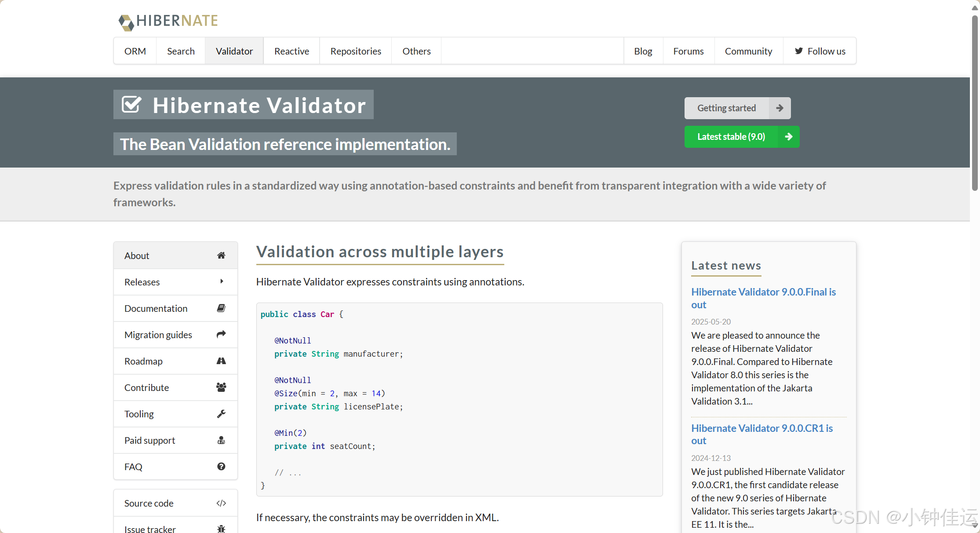
Task: Expand the Releases submenu arrow
Action: 222,281
